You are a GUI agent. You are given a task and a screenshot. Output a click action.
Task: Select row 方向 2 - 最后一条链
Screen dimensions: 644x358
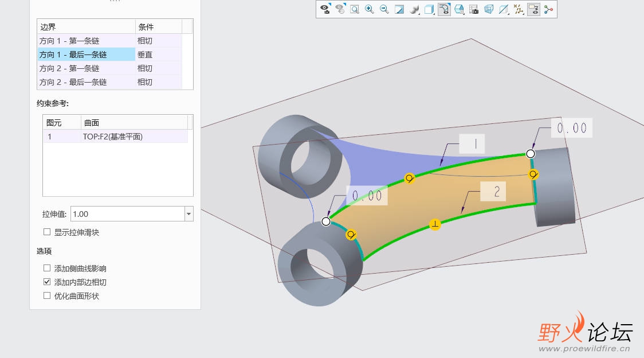tap(87, 82)
